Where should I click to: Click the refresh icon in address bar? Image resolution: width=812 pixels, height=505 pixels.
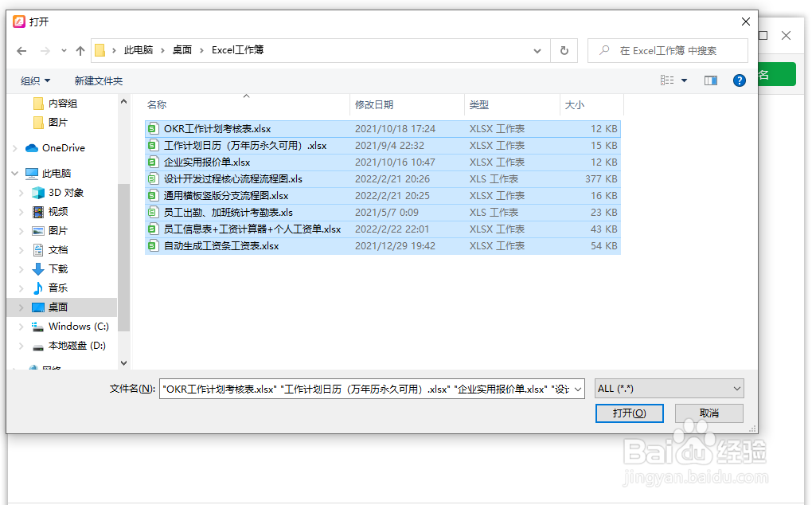tap(564, 49)
